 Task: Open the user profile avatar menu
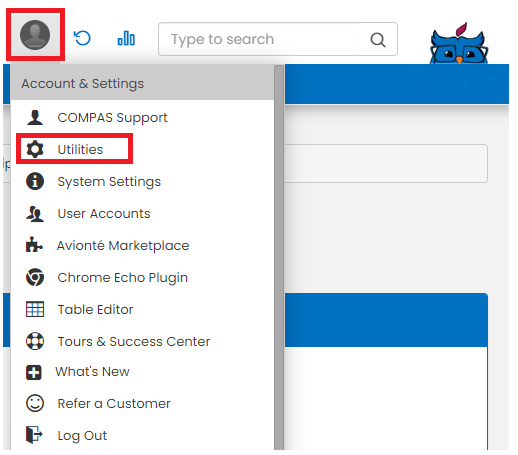tap(35, 35)
